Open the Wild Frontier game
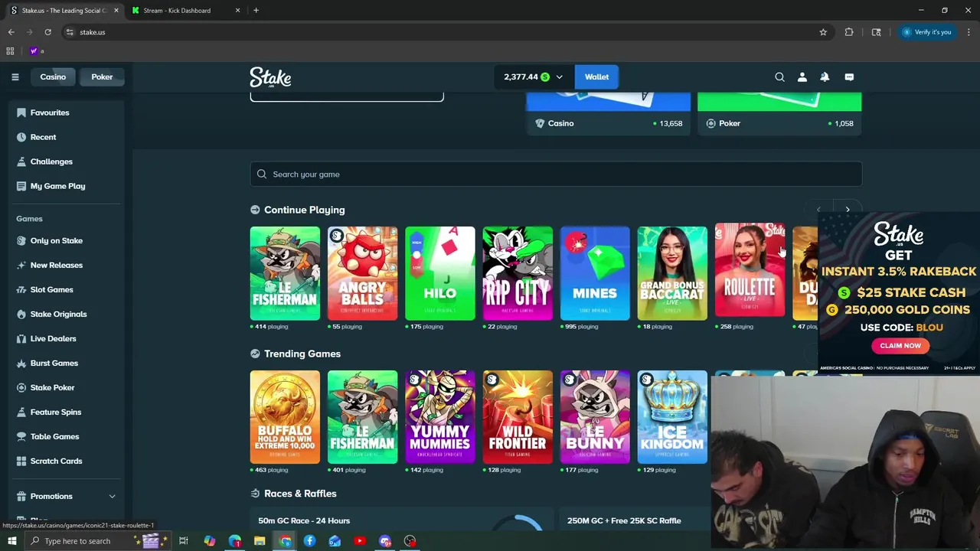Image resolution: width=980 pixels, height=551 pixels. pos(518,417)
